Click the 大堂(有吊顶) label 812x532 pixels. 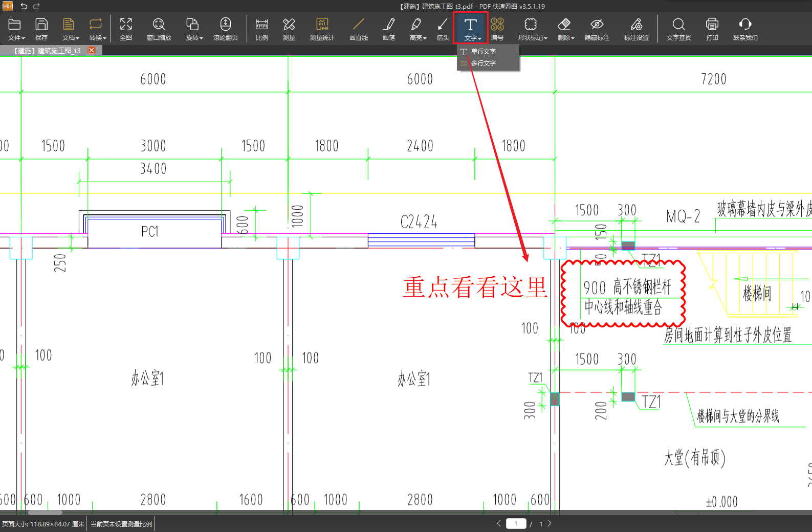click(x=695, y=457)
